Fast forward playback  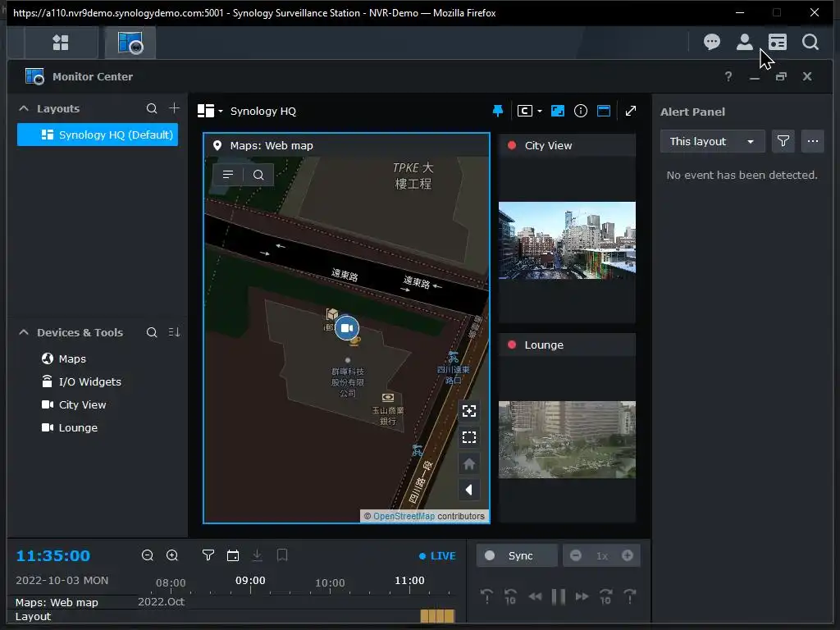tap(582, 596)
